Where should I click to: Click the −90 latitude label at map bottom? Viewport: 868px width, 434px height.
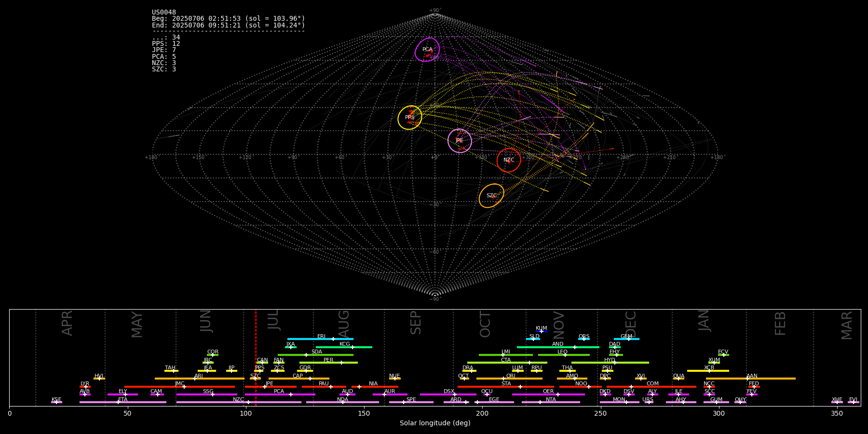434,299
